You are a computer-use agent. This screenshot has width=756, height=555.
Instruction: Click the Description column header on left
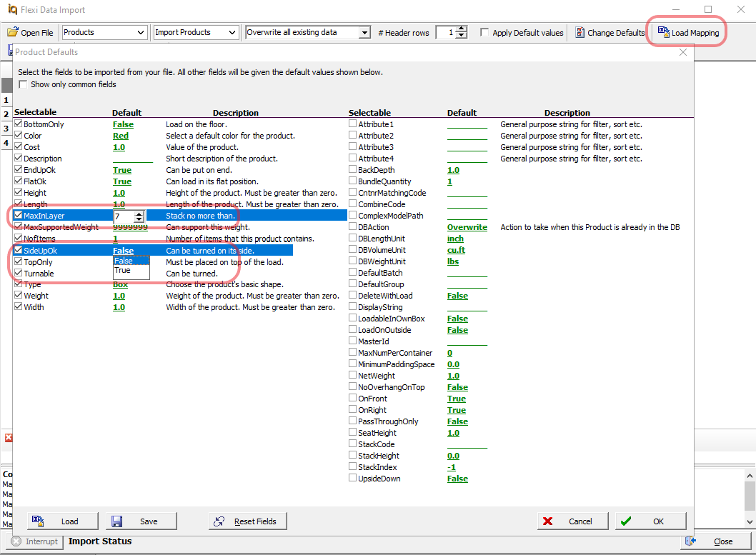(x=235, y=113)
